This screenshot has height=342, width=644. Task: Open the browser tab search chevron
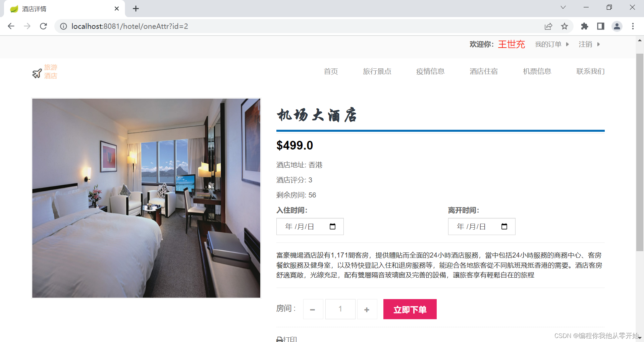(x=563, y=7)
